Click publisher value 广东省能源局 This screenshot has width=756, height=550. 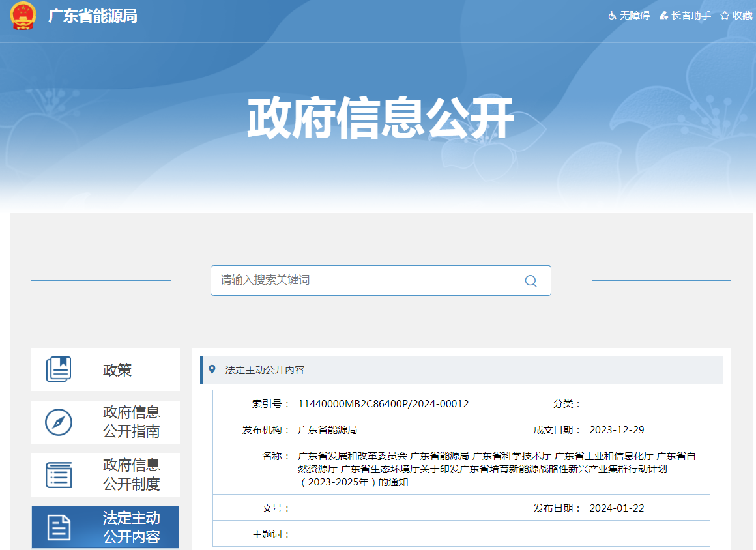(327, 430)
